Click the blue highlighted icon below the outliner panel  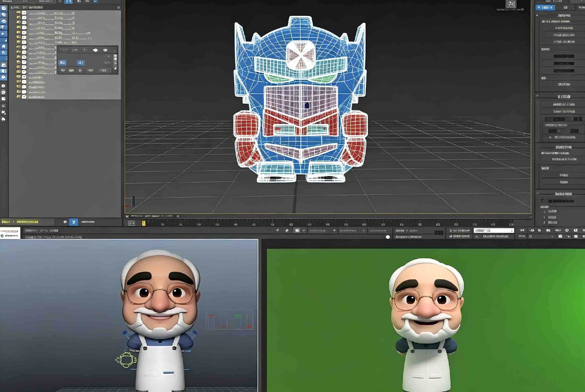pos(73,222)
